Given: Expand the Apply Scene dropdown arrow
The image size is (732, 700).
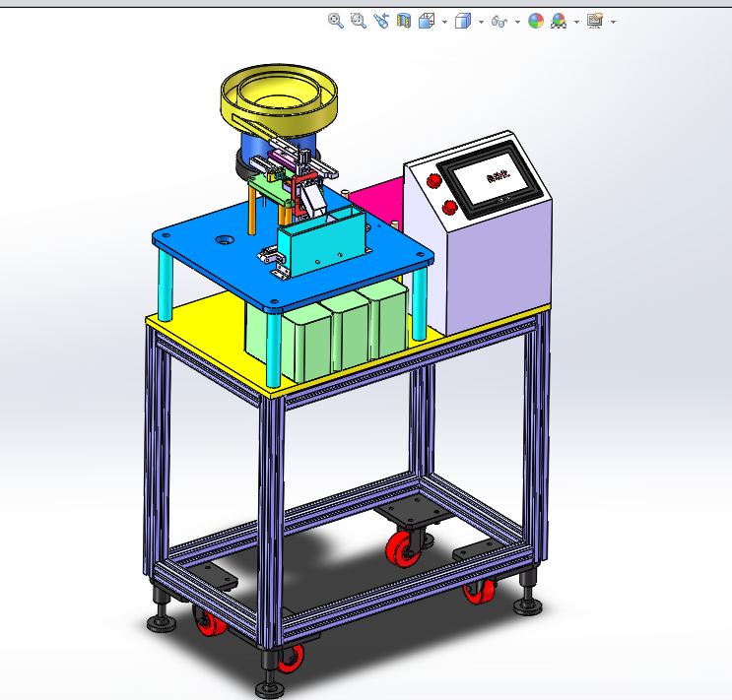Looking at the screenshot, I should tap(576, 22).
